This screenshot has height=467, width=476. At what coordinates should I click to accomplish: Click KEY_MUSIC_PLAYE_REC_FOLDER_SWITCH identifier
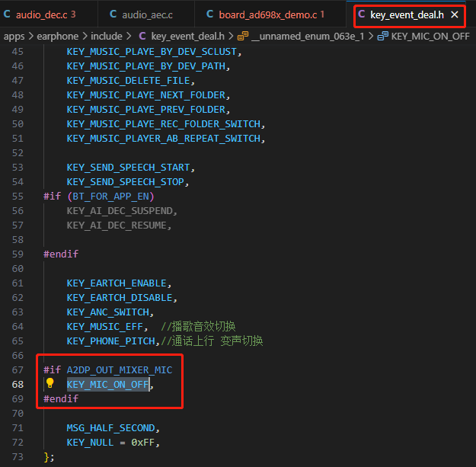click(163, 124)
